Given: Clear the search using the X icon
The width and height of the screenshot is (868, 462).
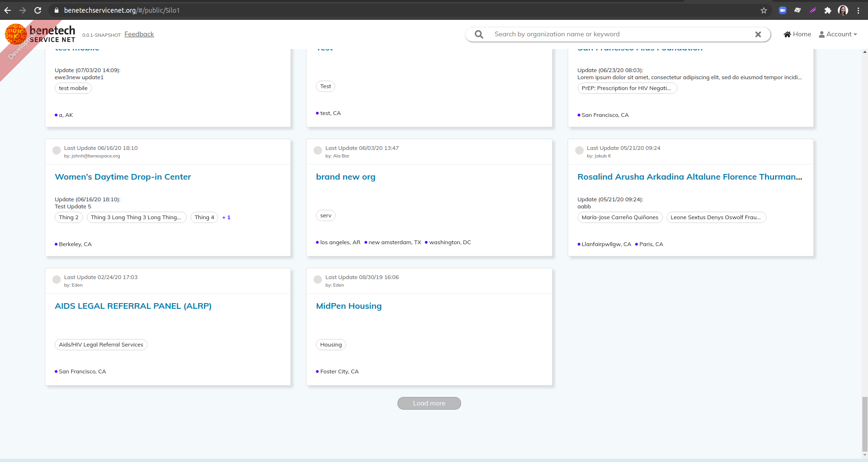Looking at the screenshot, I should coord(758,34).
